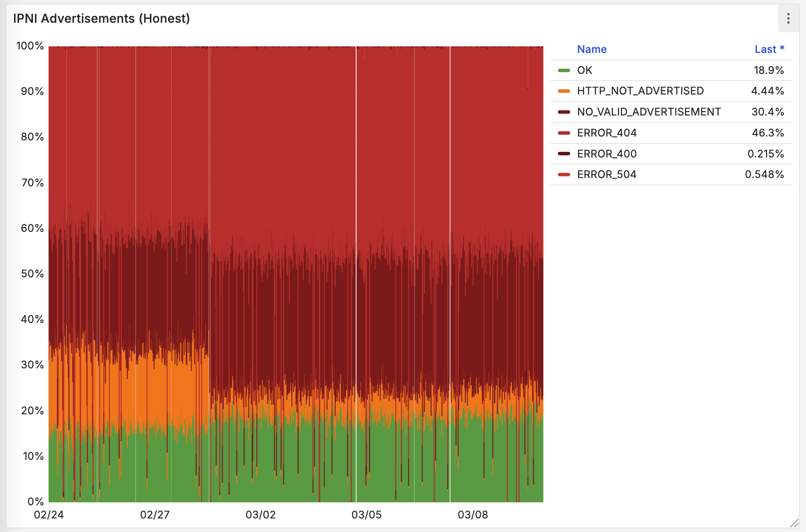The image size is (806, 532).
Task: Click the HTTP_NOT_ADVERTISED orange color swatch
Action: click(x=564, y=91)
